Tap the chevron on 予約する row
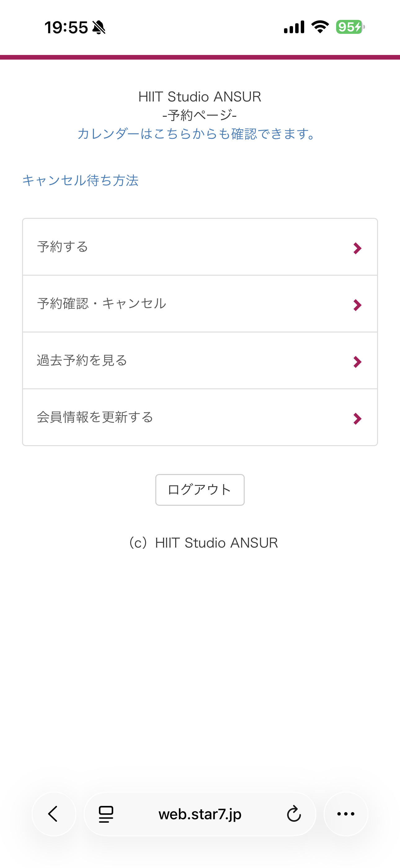This screenshot has width=400, height=868. click(x=357, y=248)
